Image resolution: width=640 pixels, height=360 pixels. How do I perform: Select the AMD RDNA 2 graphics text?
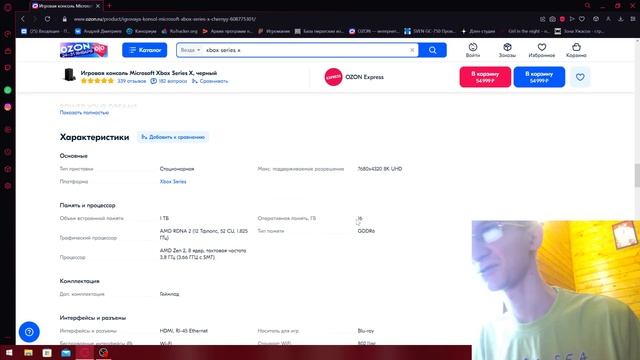204,234
